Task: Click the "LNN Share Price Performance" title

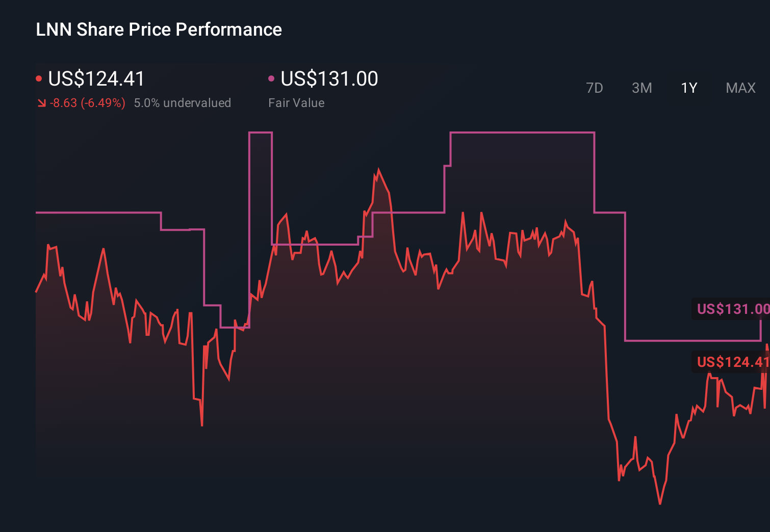Action: pyautogui.click(x=158, y=30)
